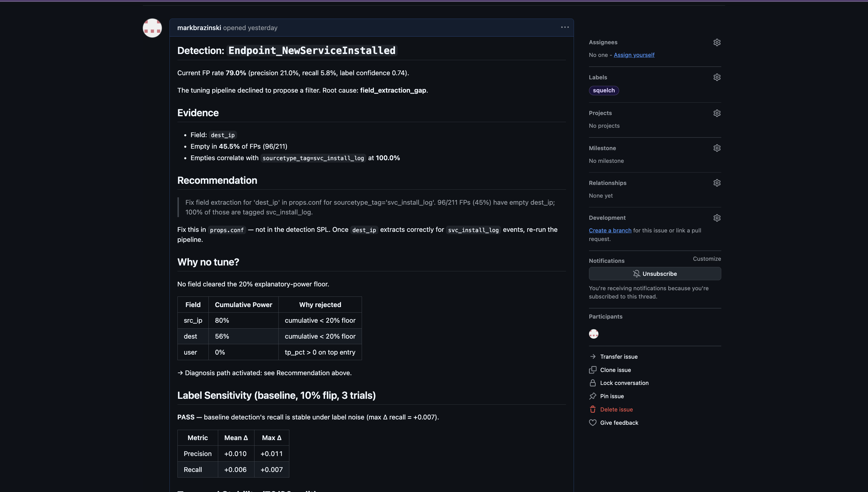
Task: Click the Evidence heading
Action: [x=198, y=113]
